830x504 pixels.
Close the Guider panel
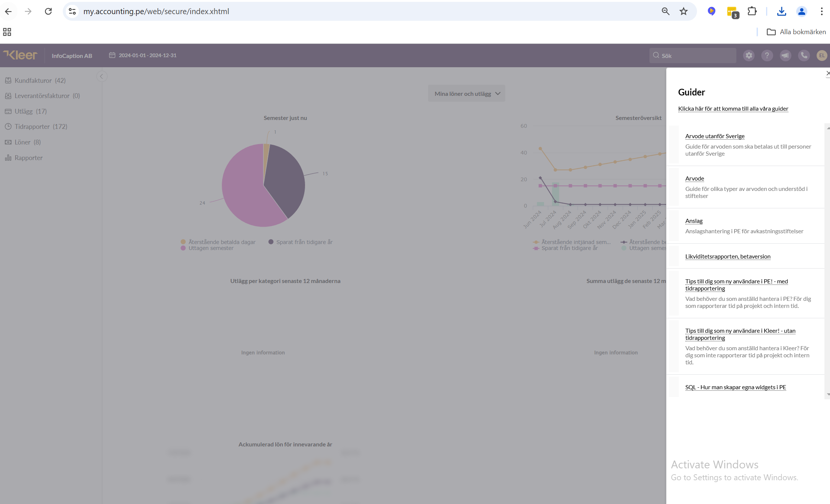tap(827, 73)
